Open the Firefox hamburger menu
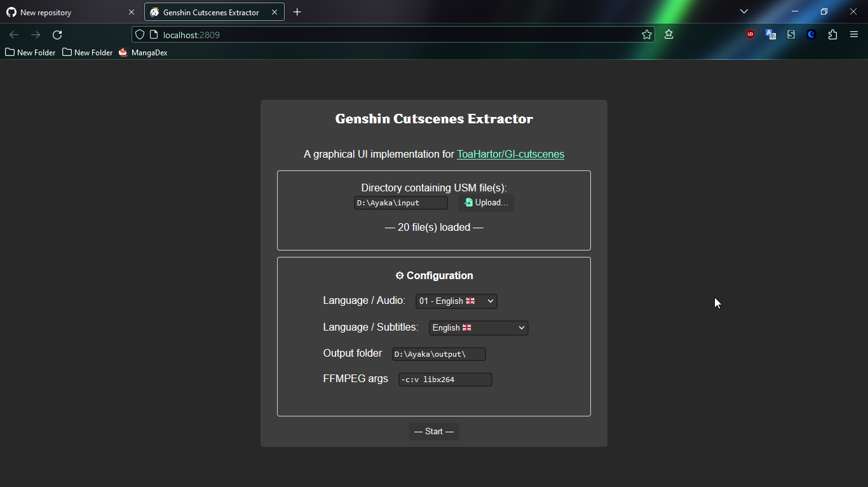868x487 pixels. 855,34
